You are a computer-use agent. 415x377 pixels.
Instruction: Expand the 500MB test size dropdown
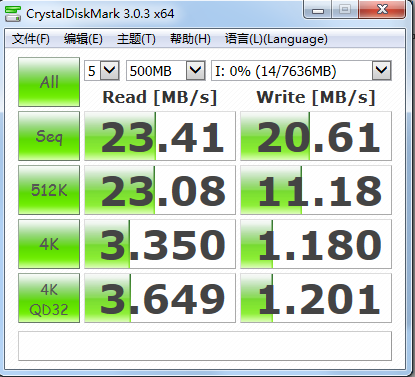tap(195, 71)
